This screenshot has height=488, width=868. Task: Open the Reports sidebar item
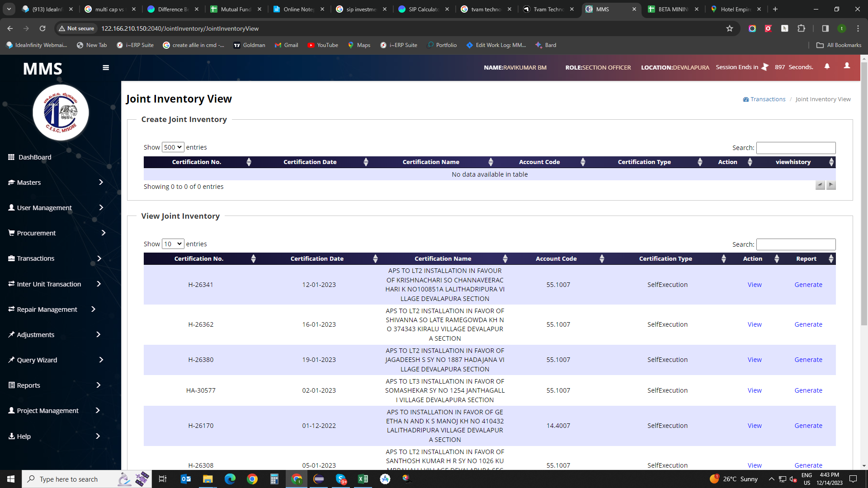tap(55, 385)
